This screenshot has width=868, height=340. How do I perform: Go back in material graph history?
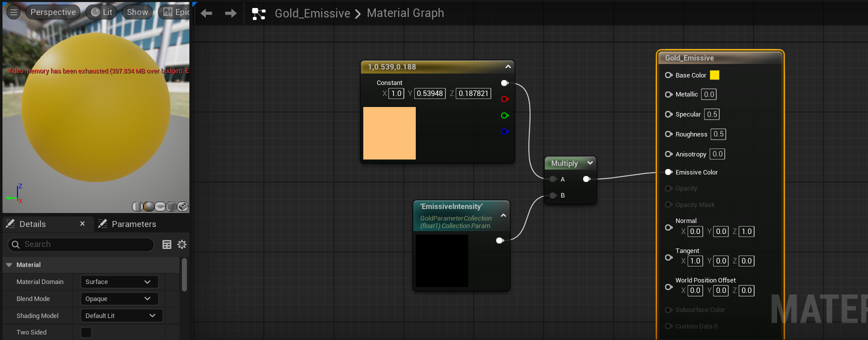(x=206, y=13)
